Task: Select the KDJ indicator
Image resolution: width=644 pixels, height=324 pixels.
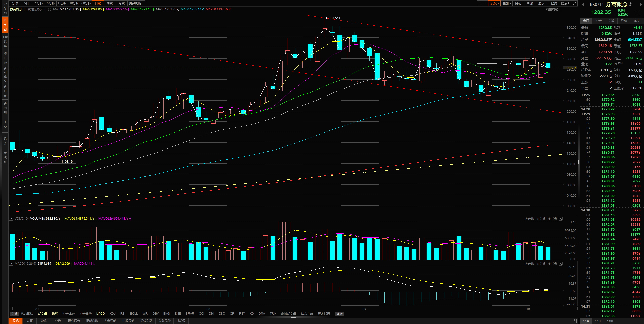Action: pyautogui.click(x=112, y=314)
